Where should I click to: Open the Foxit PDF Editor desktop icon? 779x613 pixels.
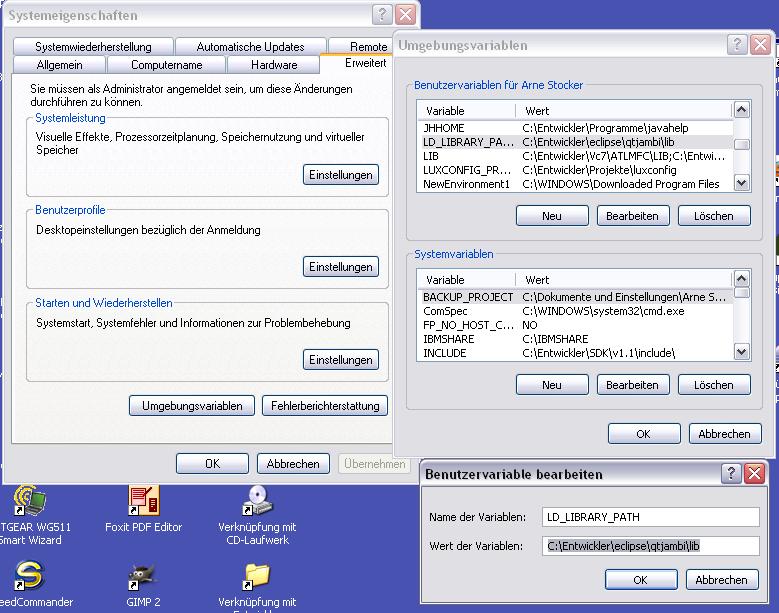pos(143,501)
